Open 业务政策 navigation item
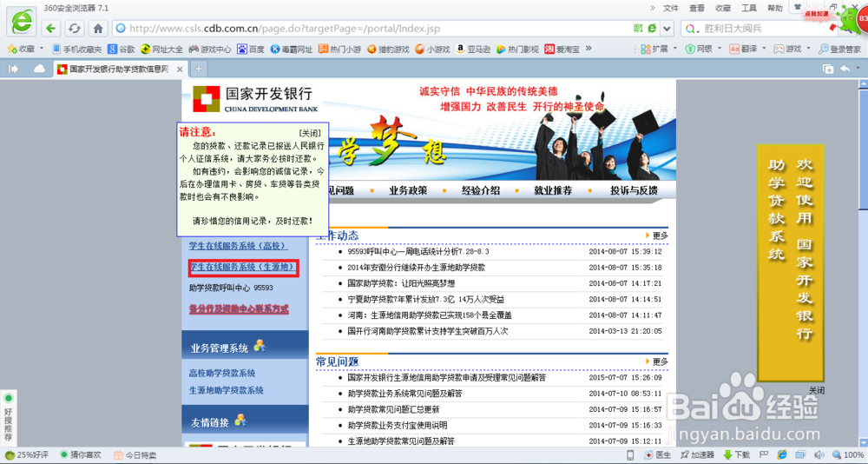868x464 pixels. [408, 190]
